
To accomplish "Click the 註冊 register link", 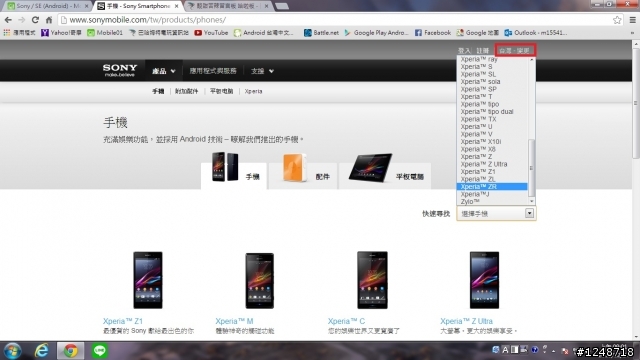I will (482, 51).
